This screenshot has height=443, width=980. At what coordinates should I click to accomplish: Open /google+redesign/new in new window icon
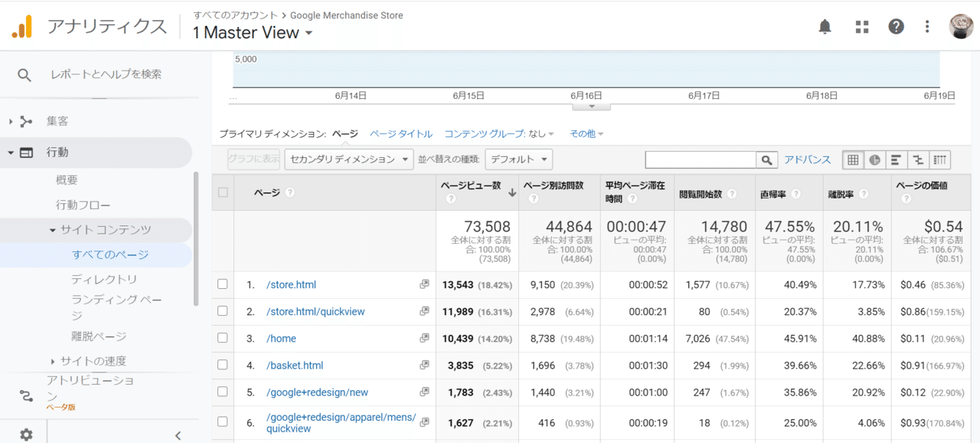tap(424, 392)
